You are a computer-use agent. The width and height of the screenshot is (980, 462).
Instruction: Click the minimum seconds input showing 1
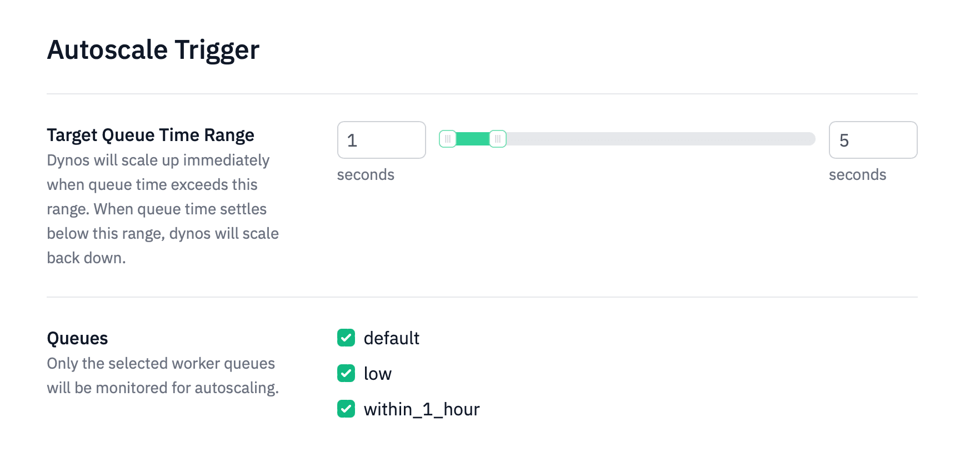381,140
